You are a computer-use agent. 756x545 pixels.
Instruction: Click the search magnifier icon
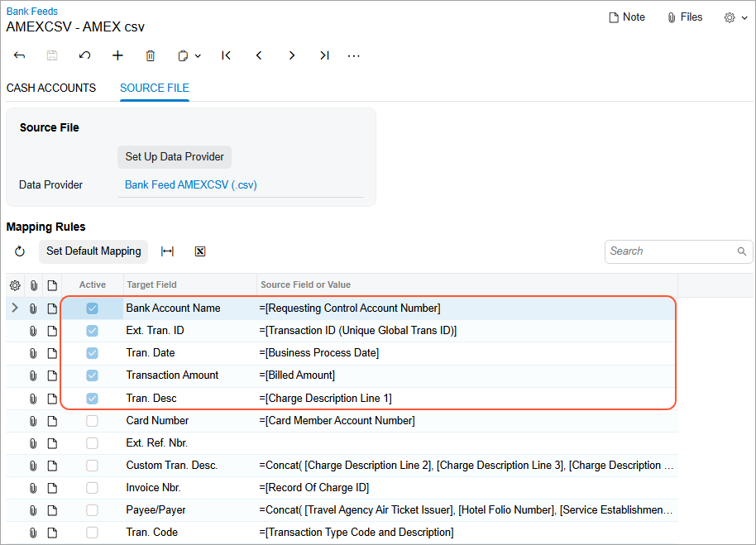point(742,251)
